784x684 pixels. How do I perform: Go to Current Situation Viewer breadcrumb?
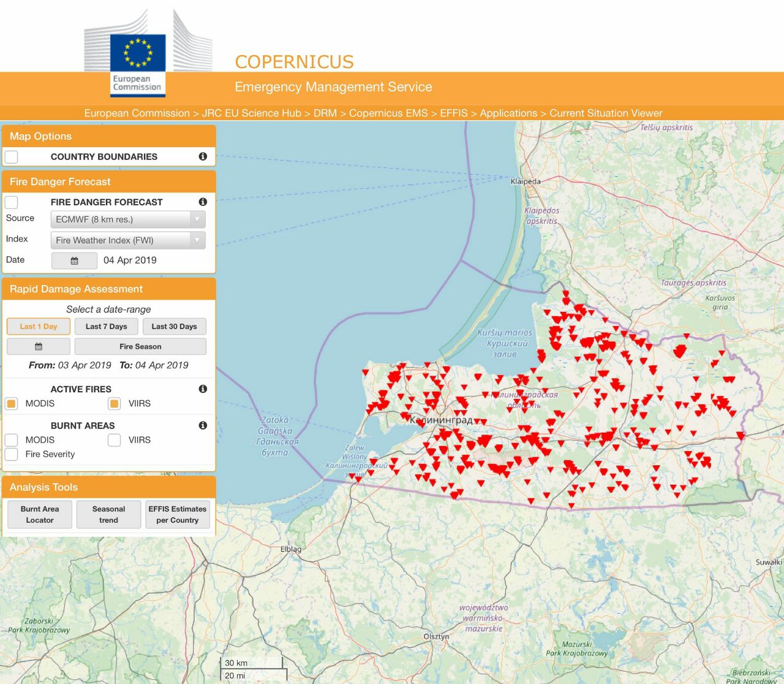[x=606, y=113]
